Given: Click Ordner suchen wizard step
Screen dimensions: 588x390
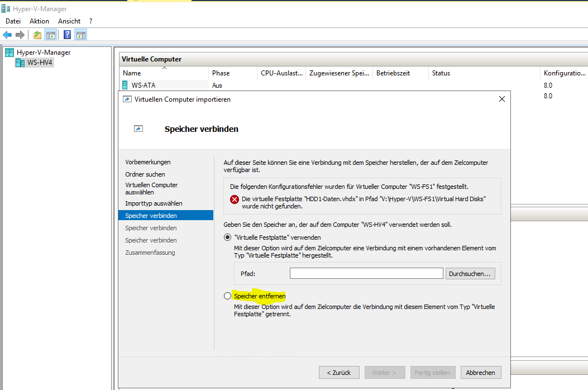Looking at the screenshot, I should tap(145, 174).
